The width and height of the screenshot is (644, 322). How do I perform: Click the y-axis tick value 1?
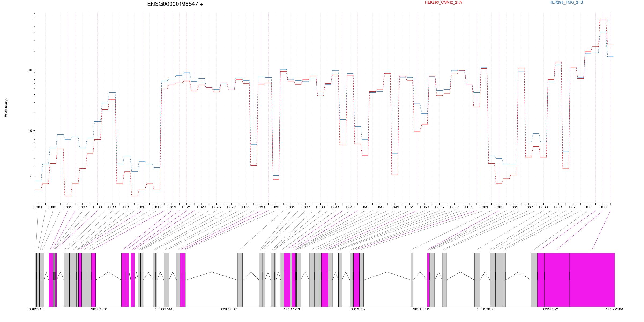31,177
